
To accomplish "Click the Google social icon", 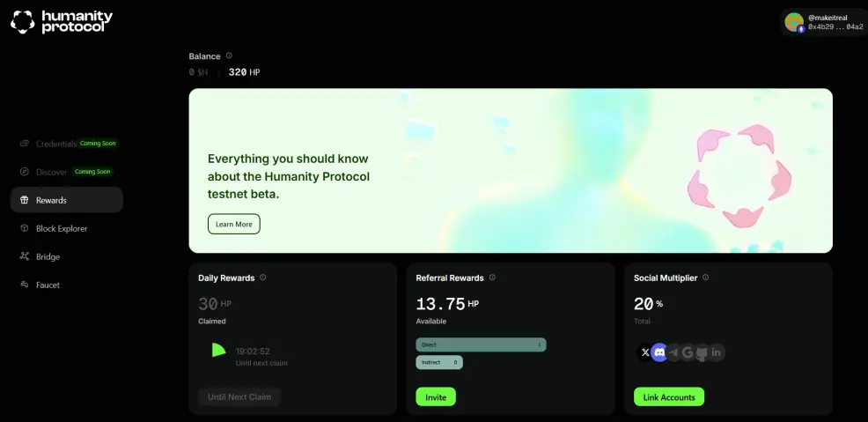I will click(x=688, y=352).
